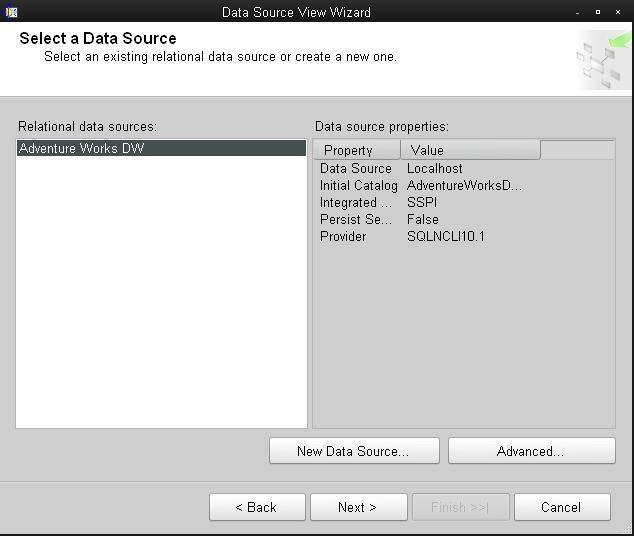
Task: Cancel the Data Source View Wizard
Action: point(562,507)
